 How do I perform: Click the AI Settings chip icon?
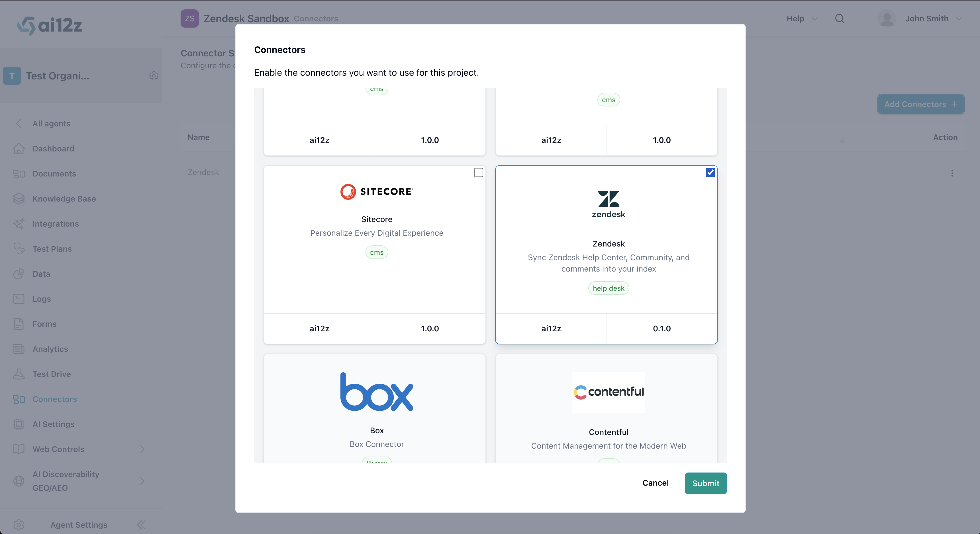(x=19, y=424)
